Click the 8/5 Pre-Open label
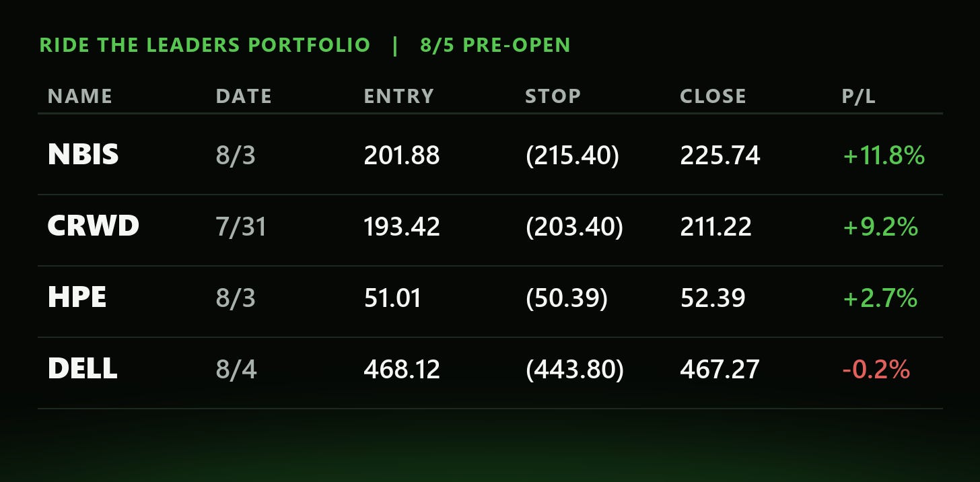 click(495, 45)
